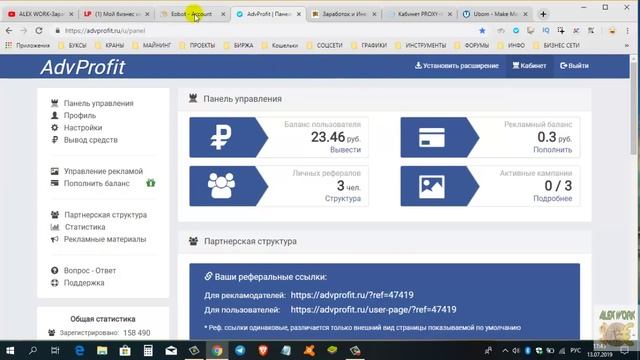Click the green gift icon
This screenshot has height=360, width=640.
coord(151,183)
